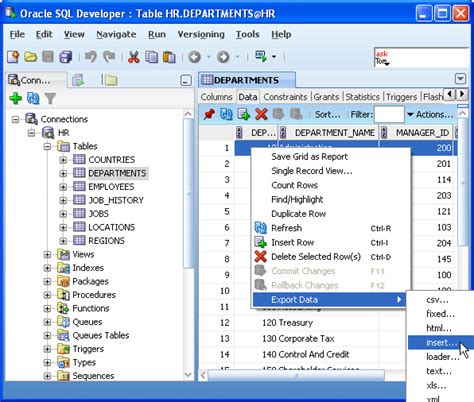Image resolution: width=474 pixels, height=402 pixels.
Task: Click the Sort button in grid toolbar
Action: [x=328, y=114]
